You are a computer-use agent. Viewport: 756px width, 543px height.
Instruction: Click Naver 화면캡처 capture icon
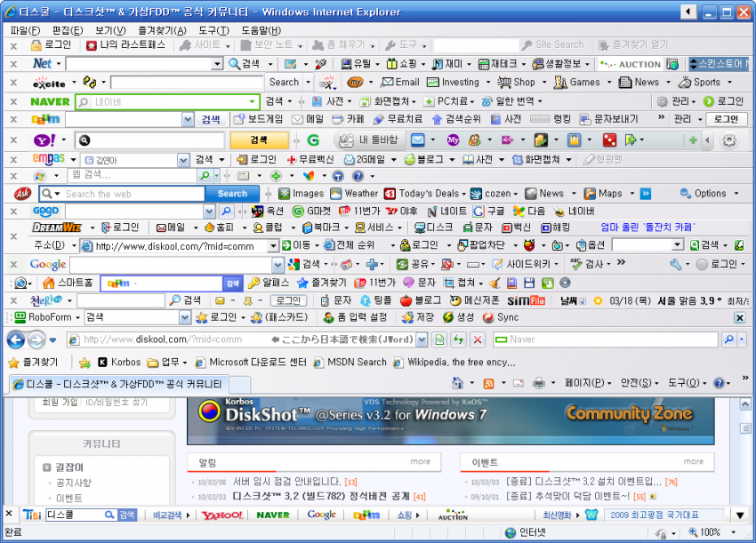(366, 101)
